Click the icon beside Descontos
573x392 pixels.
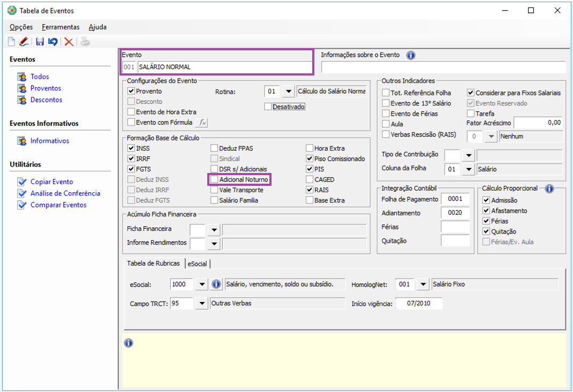pyautogui.click(x=21, y=100)
